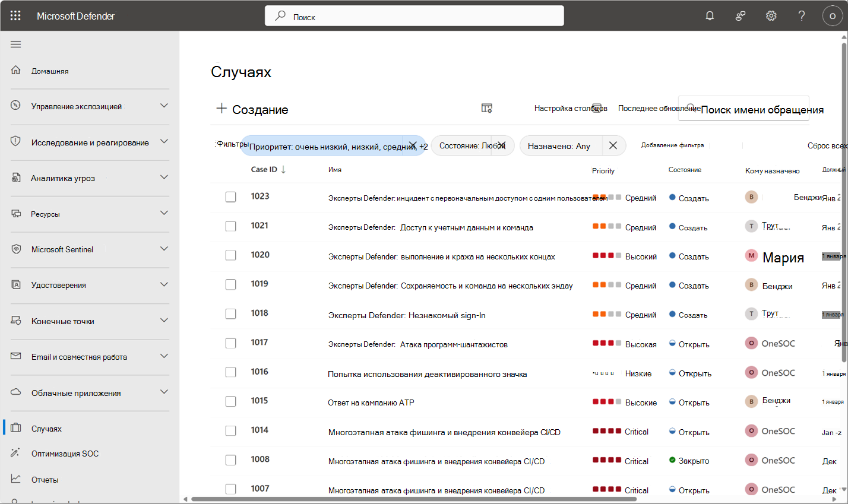
Task: Open the settings gear
Action: 771,16
